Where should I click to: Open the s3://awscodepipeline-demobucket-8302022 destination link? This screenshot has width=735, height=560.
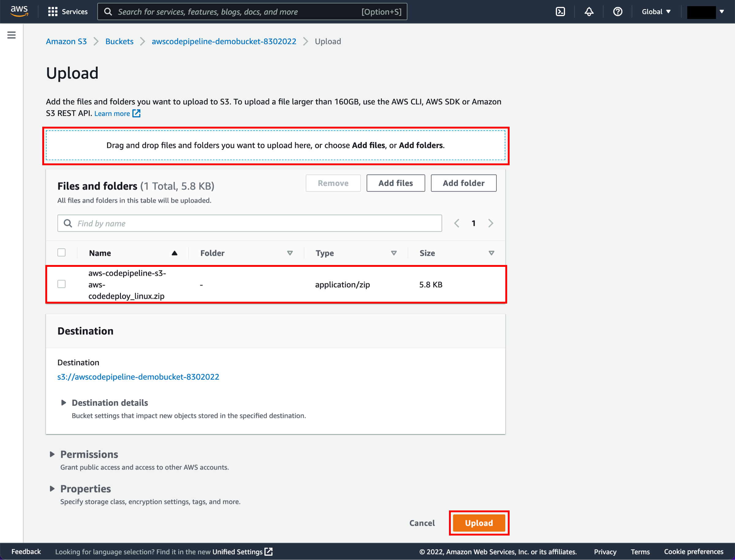pos(138,377)
